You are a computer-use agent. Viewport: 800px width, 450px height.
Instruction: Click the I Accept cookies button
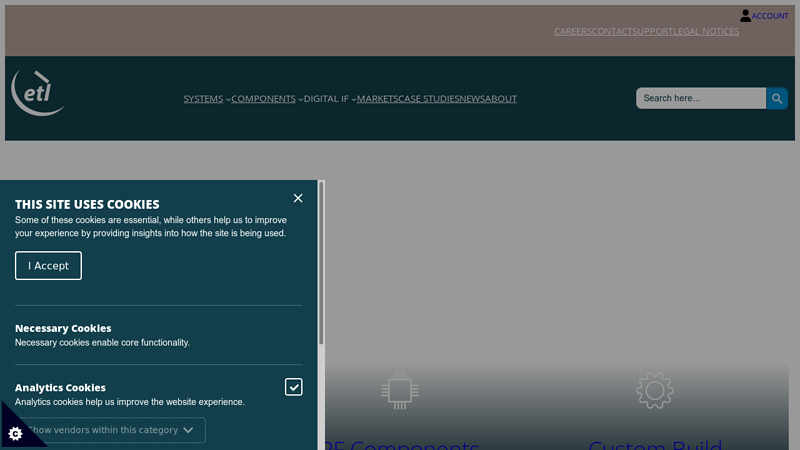pos(48,266)
